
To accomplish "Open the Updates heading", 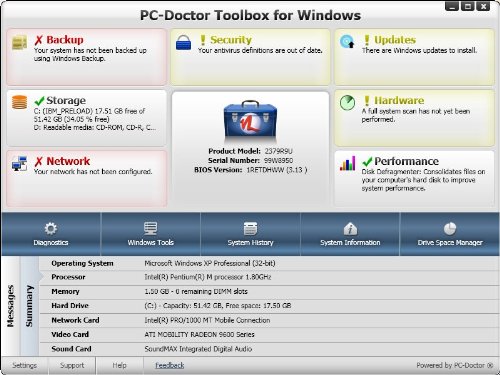I will (x=395, y=40).
